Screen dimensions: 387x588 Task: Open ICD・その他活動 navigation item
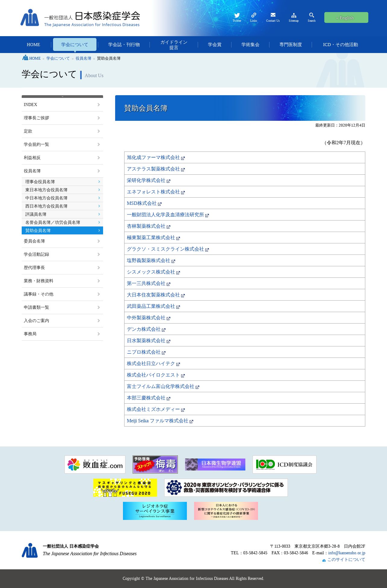pos(340,45)
